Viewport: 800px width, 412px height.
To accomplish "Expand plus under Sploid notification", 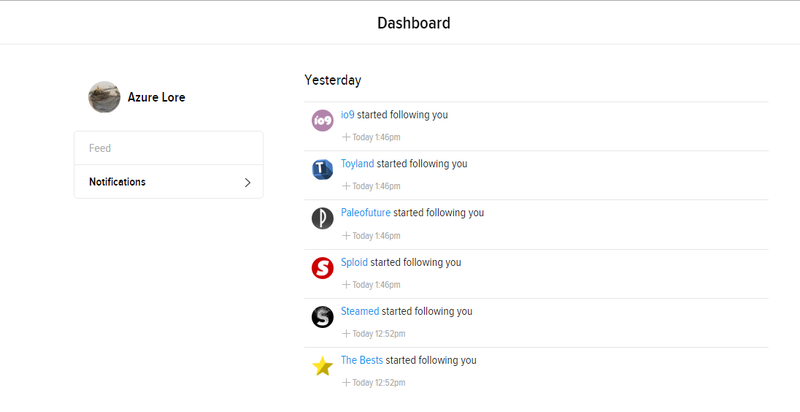I will point(346,284).
